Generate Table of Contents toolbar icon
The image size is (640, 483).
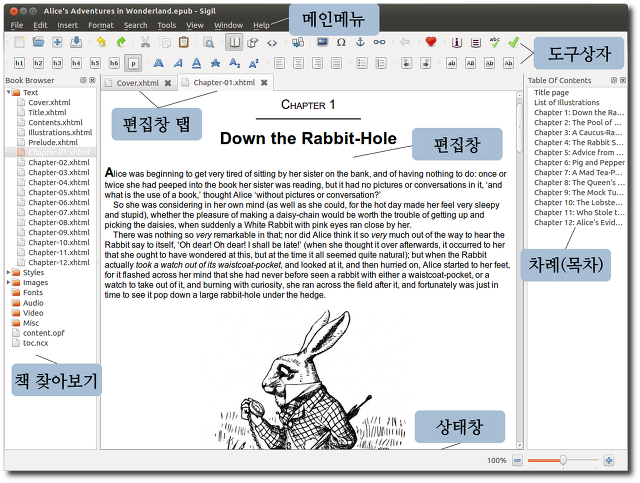click(x=476, y=42)
